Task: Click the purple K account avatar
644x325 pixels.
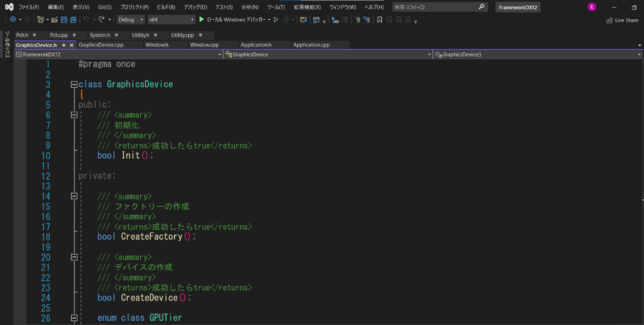Action: [592, 7]
